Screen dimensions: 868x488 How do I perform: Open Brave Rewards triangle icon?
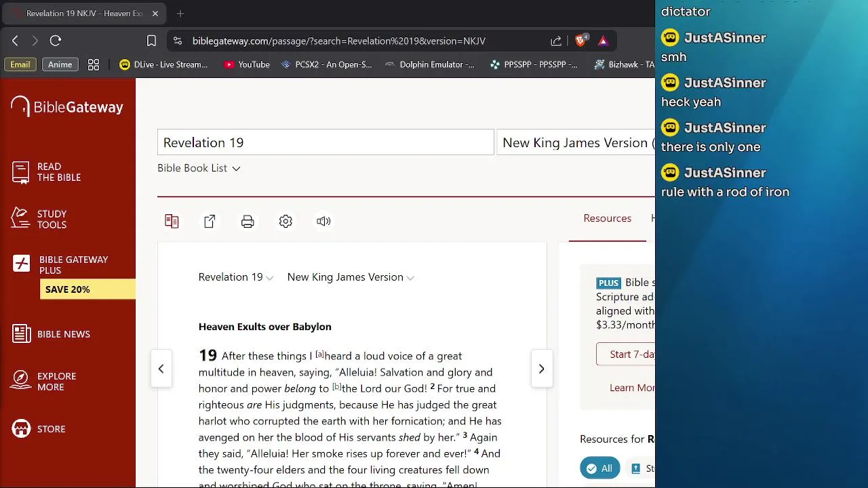[x=603, y=41]
